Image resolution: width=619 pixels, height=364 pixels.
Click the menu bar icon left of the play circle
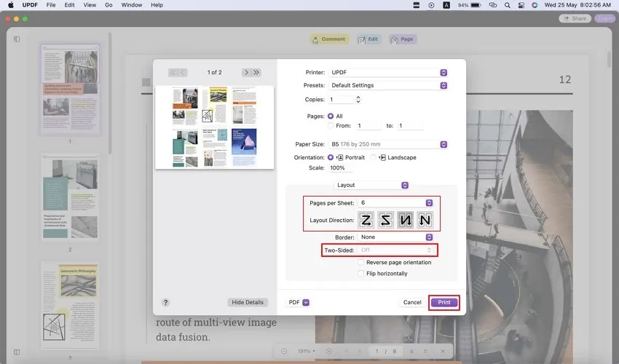pos(416,5)
